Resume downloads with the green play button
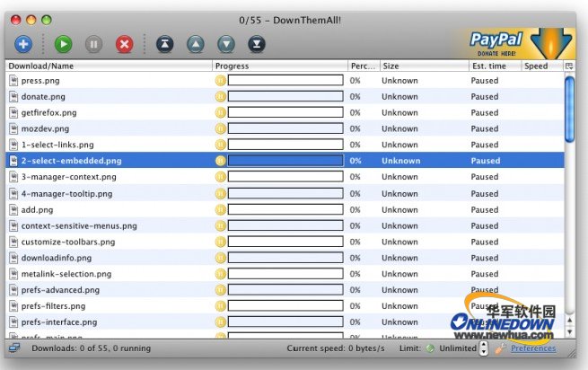This screenshot has width=588, height=370. pyautogui.click(x=64, y=44)
